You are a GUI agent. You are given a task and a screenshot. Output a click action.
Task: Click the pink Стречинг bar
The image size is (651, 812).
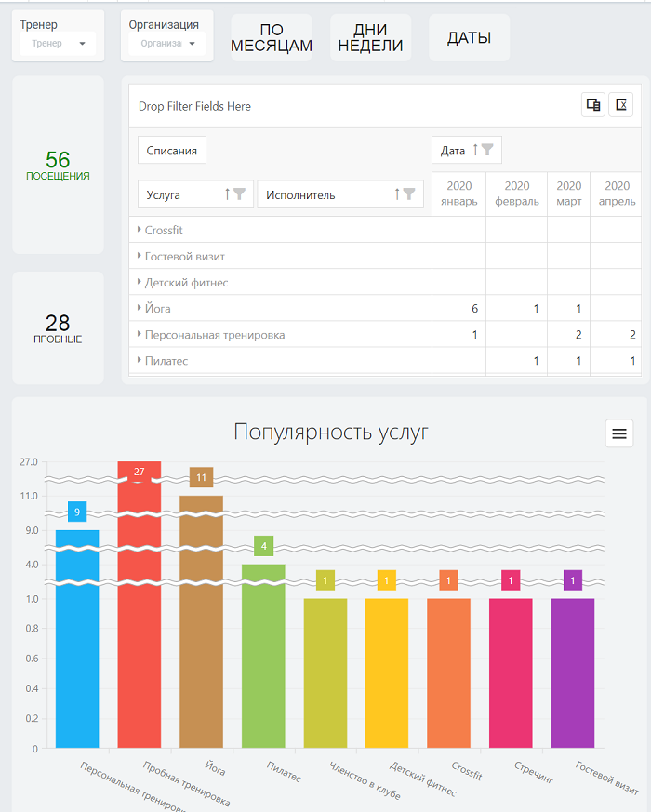[x=511, y=673]
